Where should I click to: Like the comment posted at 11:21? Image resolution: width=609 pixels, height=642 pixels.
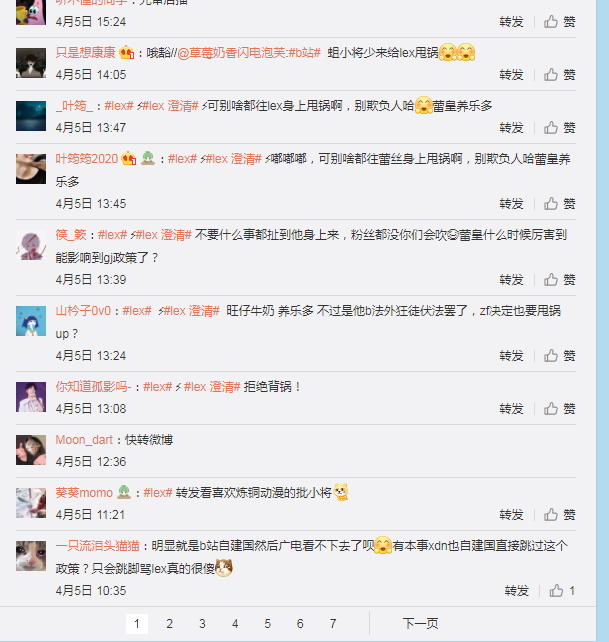click(559, 515)
